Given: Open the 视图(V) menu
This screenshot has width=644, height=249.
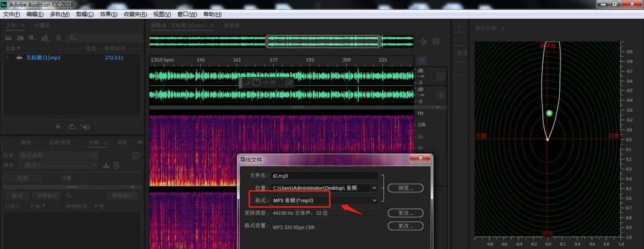Looking at the screenshot, I should [162, 14].
